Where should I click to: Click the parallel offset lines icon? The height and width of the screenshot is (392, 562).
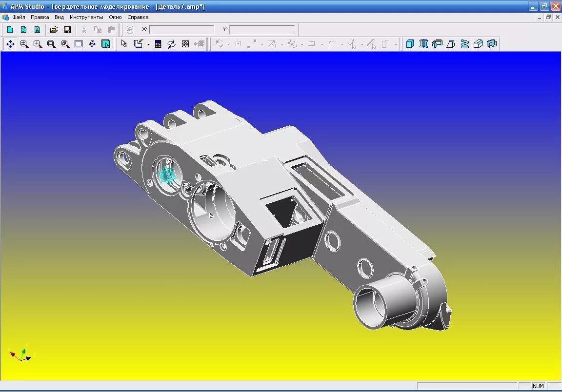point(372,44)
